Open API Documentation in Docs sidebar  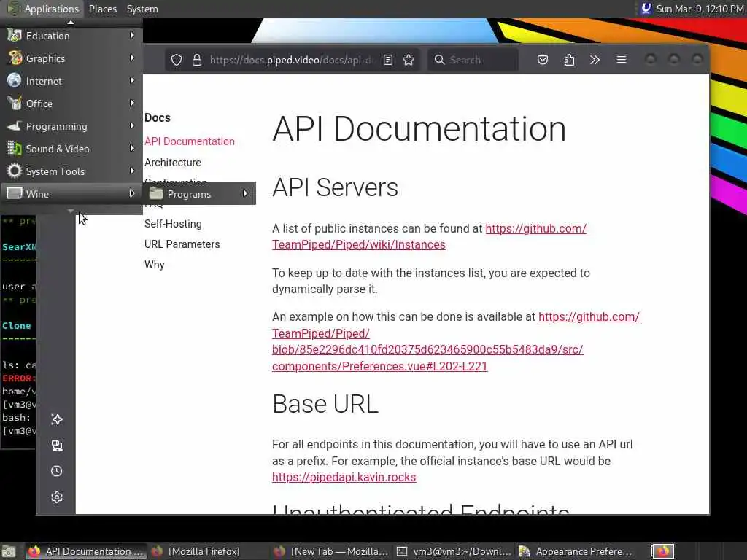190,141
